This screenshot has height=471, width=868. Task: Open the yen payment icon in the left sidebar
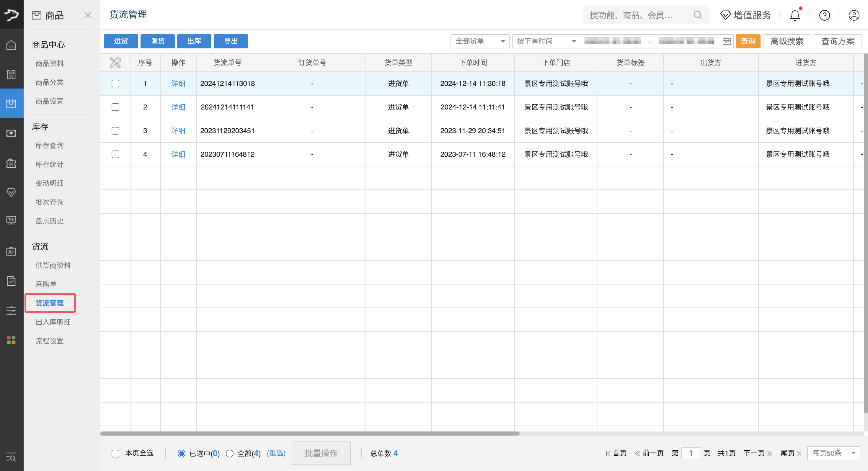click(x=11, y=133)
